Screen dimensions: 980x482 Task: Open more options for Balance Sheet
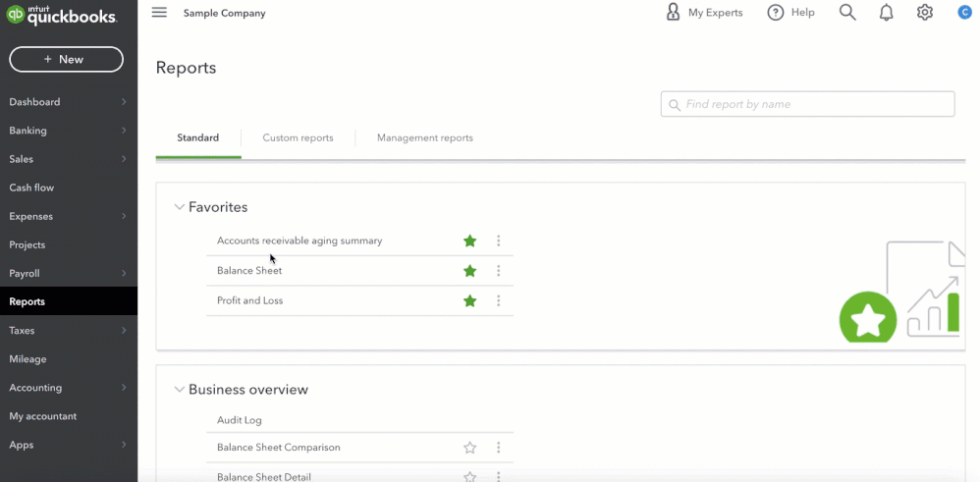499,271
